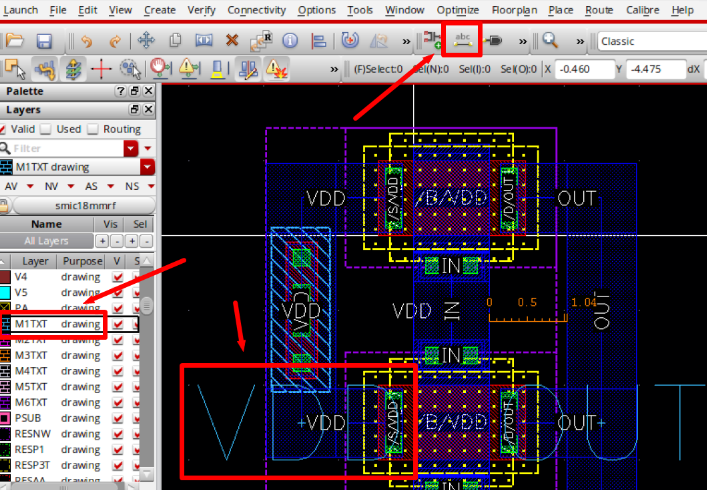The height and width of the screenshot is (490, 707).
Task: Toggle the Routing checkbox in Layers
Action: tap(94, 129)
